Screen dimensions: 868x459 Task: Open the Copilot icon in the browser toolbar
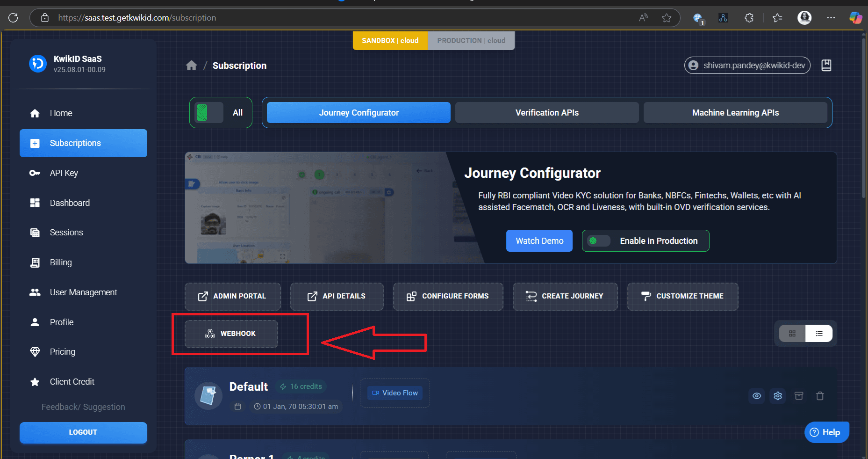pyautogui.click(x=856, y=18)
